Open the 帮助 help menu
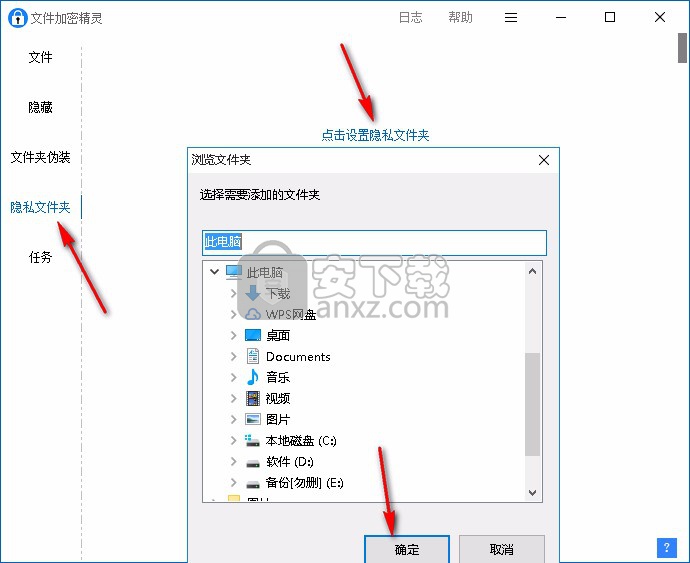 (460, 18)
